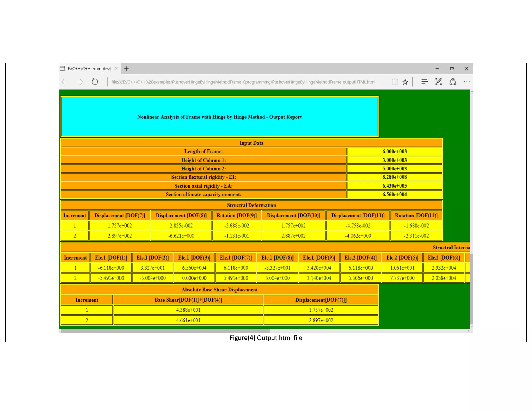Click the value 6.430e+005
Screen dimensions: 532x411
(x=395, y=186)
